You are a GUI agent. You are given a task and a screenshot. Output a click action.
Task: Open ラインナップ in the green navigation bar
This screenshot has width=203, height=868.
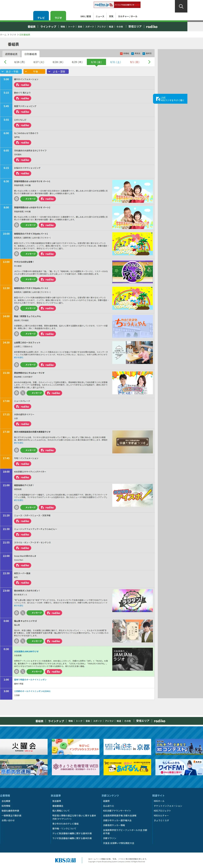48,27
